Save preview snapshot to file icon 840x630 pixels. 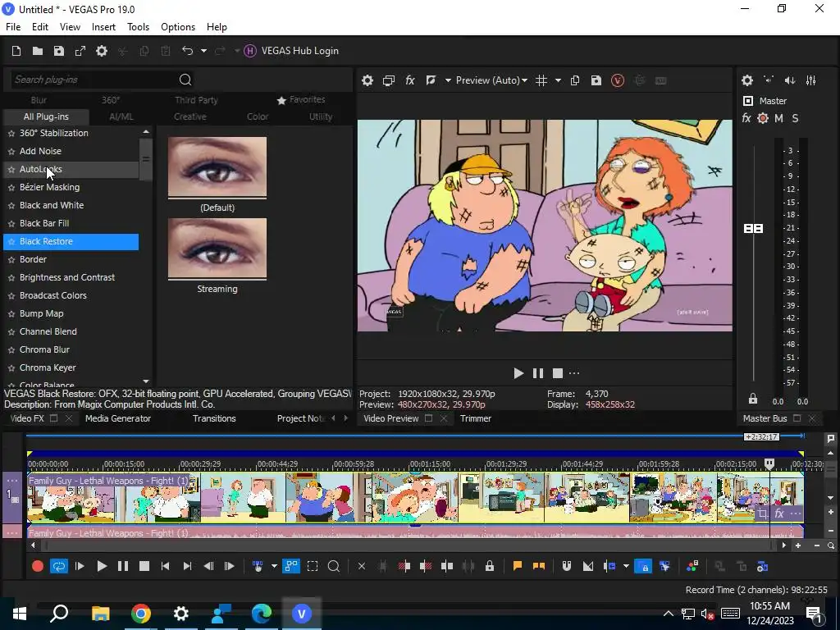pyautogui.click(x=596, y=80)
